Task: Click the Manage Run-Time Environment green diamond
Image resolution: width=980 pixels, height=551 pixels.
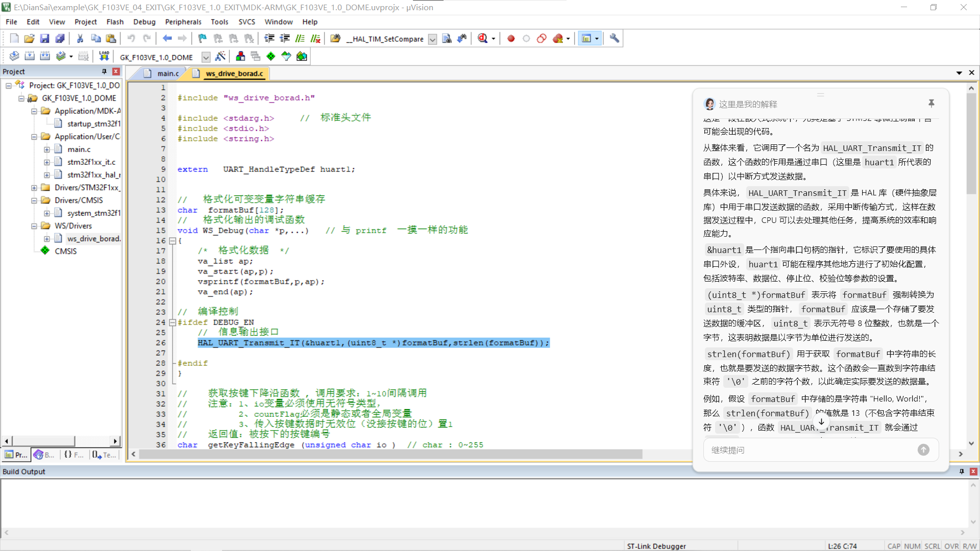Action: coord(271,57)
